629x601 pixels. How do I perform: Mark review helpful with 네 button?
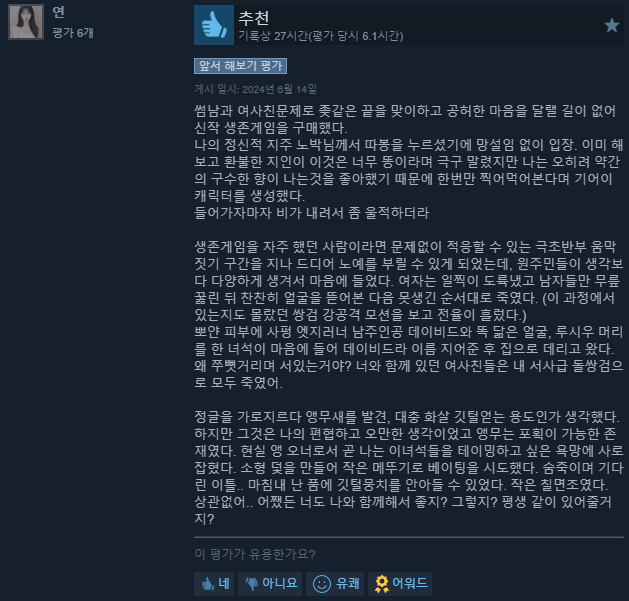(214, 583)
